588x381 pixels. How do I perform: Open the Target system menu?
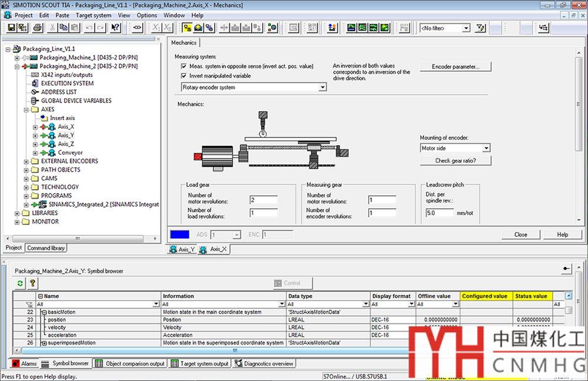[x=93, y=15]
